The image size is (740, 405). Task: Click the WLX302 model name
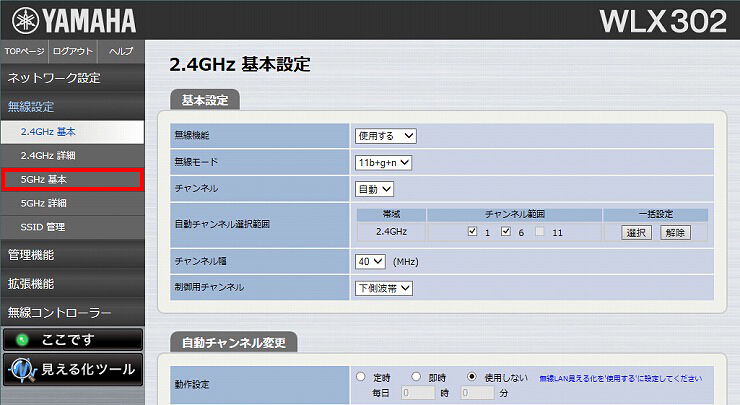(x=663, y=21)
